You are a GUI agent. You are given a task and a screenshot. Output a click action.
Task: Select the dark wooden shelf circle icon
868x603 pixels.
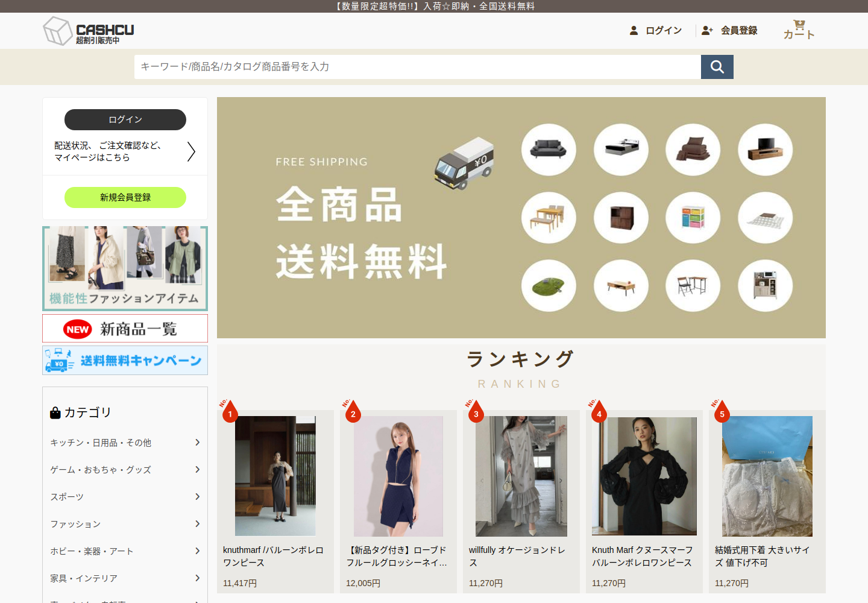pos(621,218)
